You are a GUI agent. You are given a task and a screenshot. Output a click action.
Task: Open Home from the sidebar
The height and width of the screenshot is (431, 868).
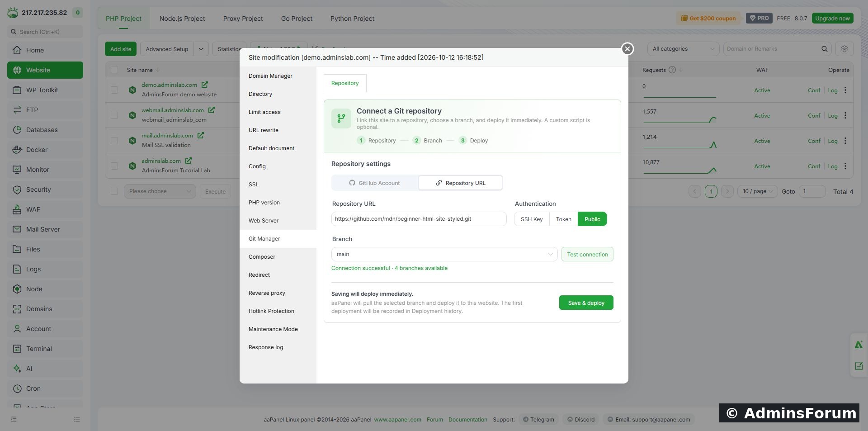(x=45, y=50)
